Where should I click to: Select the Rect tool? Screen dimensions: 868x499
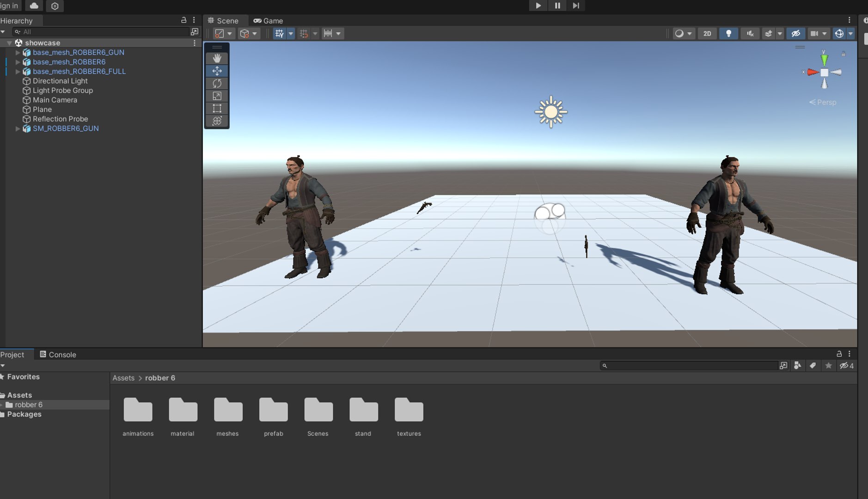[217, 108]
